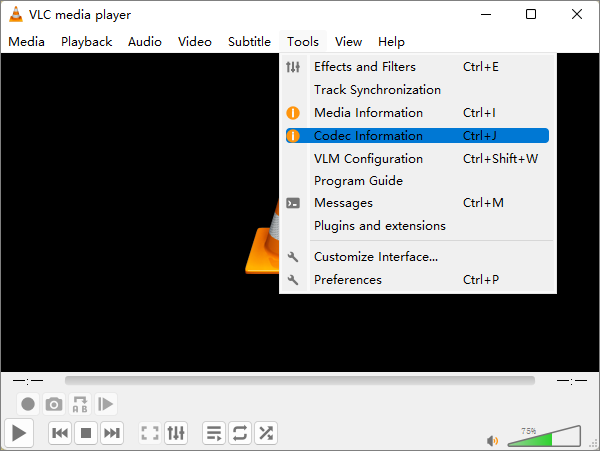This screenshot has width=600, height=451.
Task: Toggle random shuffle playback
Action: [x=266, y=433]
